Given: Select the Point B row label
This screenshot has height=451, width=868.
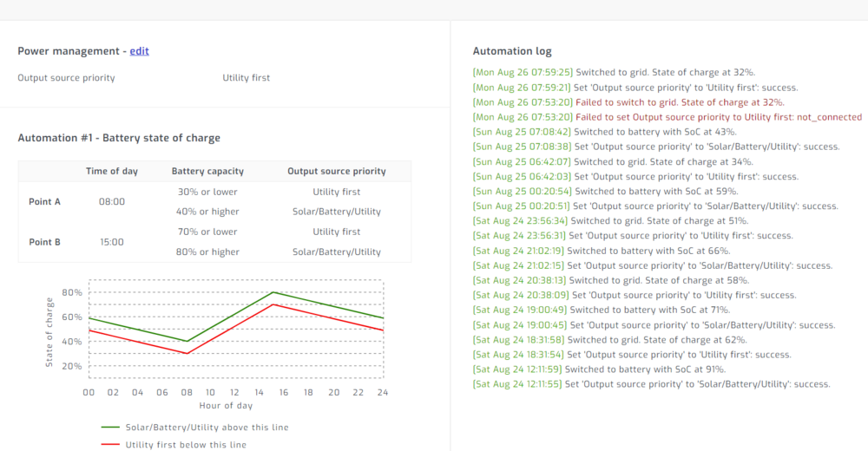Looking at the screenshot, I should click(45, 242).
